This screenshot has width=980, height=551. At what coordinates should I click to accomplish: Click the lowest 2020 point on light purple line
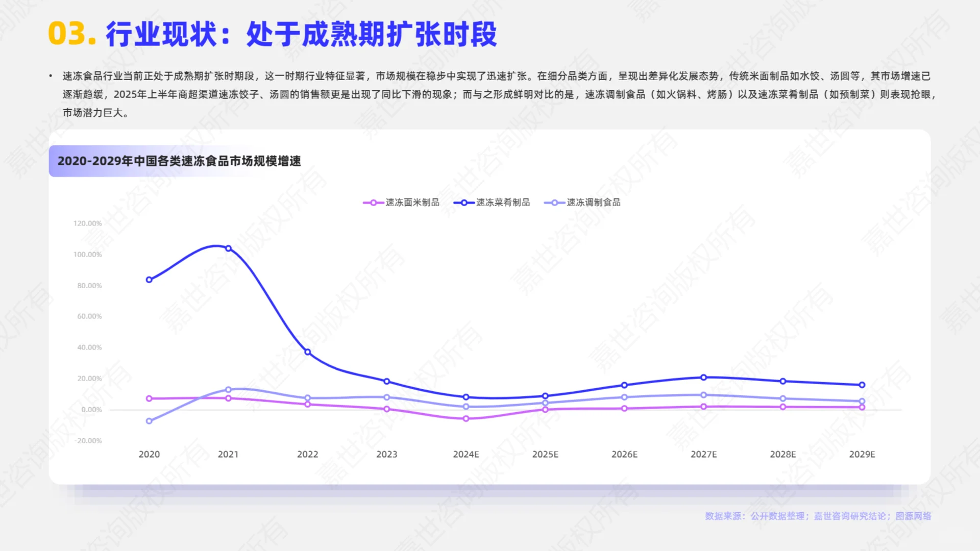click(149, 421)
